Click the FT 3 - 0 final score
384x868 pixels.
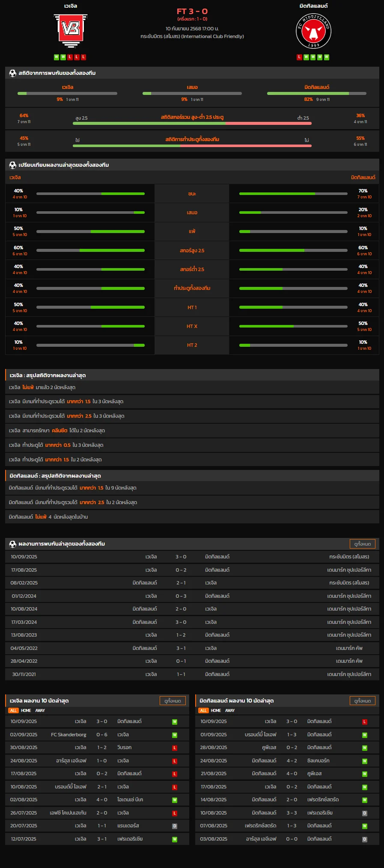tap(192, 12)
